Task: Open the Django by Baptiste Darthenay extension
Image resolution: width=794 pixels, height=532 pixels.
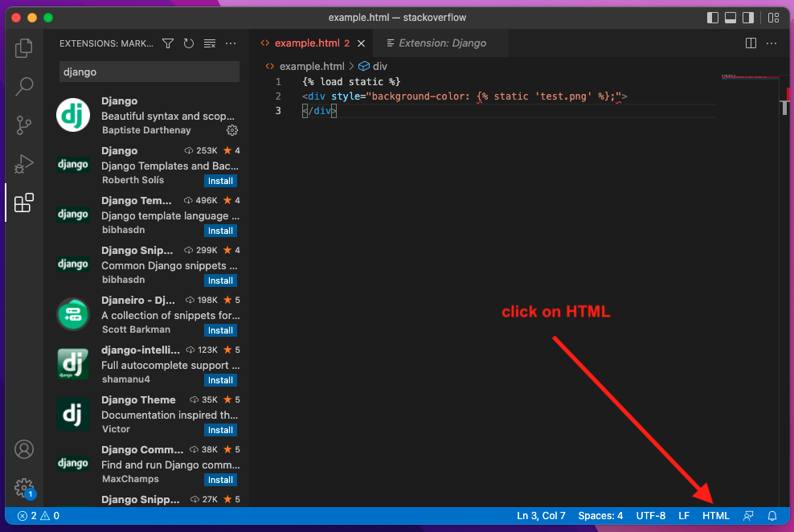Action: coord(147,116)
